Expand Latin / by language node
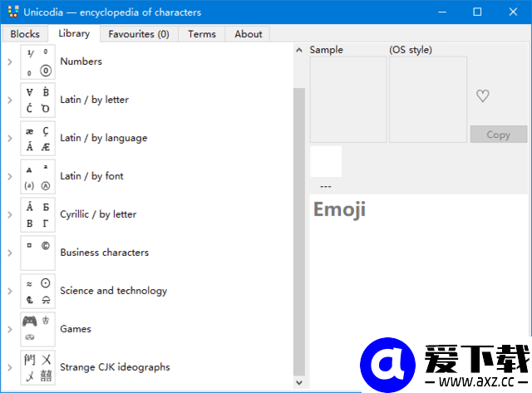The height and width of the screenshot is (393, 532). [x=10, y=139]
